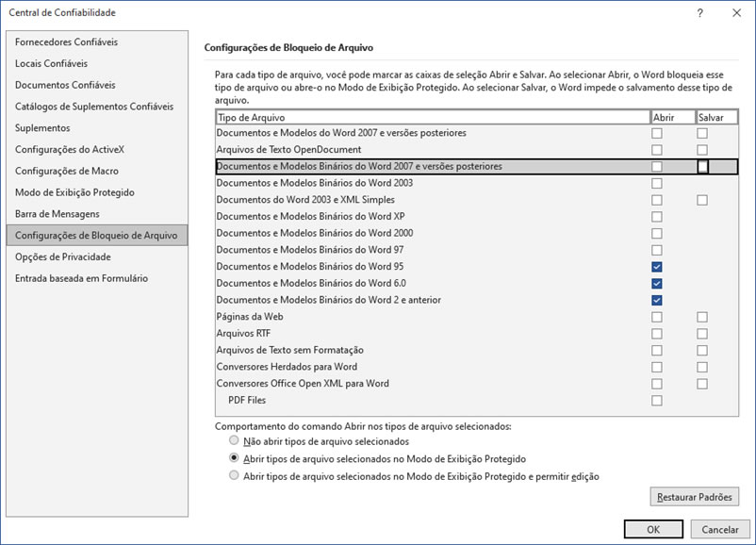Enable Abrir for Binários do Word 2000

coord(657,234)
